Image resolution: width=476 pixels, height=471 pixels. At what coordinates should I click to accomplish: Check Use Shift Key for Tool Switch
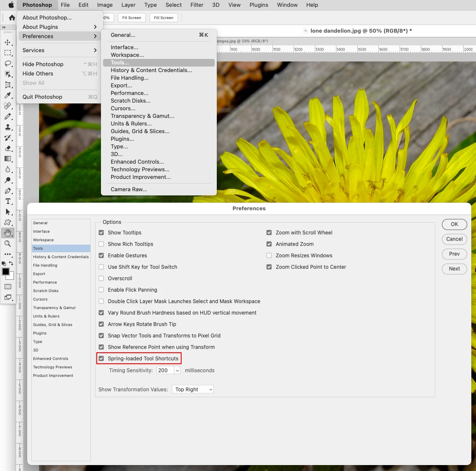tap(101, 267)
